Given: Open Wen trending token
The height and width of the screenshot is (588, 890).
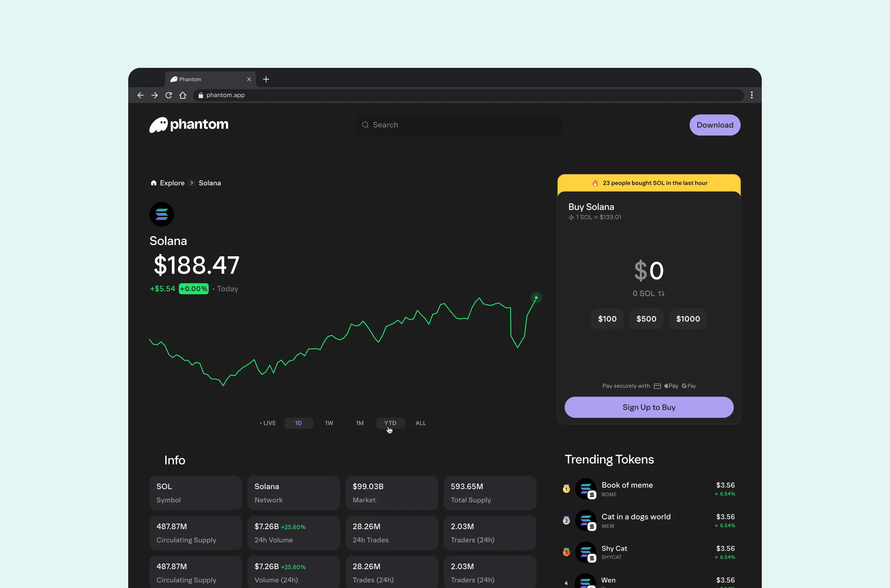Looking at the screenshot, I should (x=649, y=581).
